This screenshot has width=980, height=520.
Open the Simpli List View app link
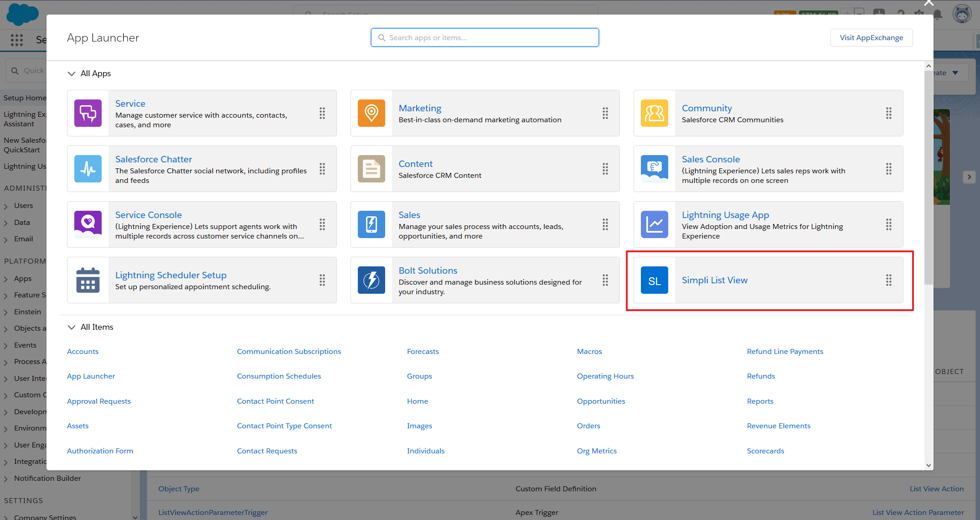[714, 280]
